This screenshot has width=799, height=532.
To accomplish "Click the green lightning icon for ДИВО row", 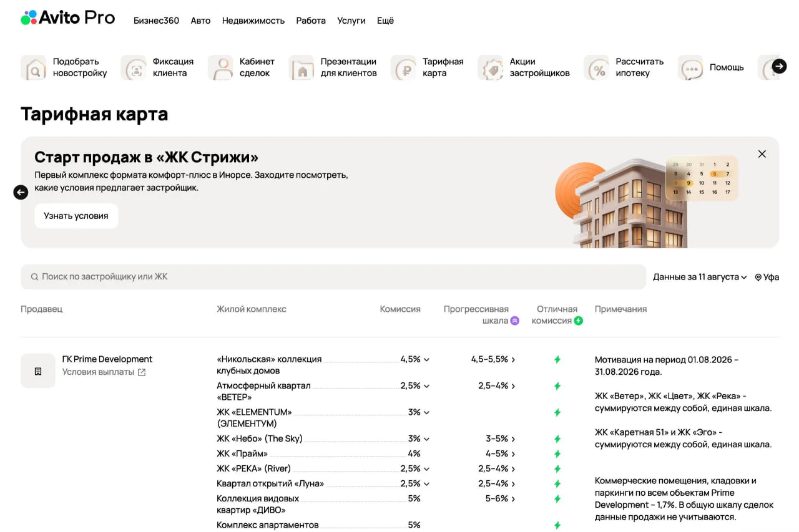I will click(x=557, y=499).
